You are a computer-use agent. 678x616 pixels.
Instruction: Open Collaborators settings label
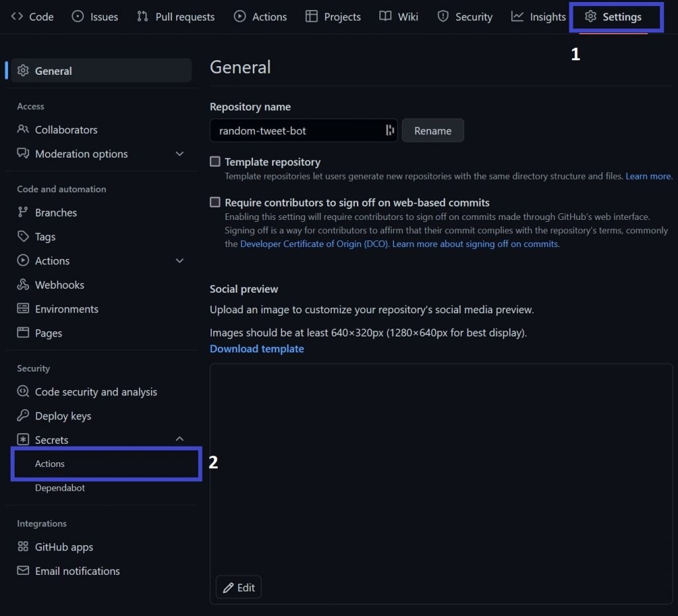[66, 130]
